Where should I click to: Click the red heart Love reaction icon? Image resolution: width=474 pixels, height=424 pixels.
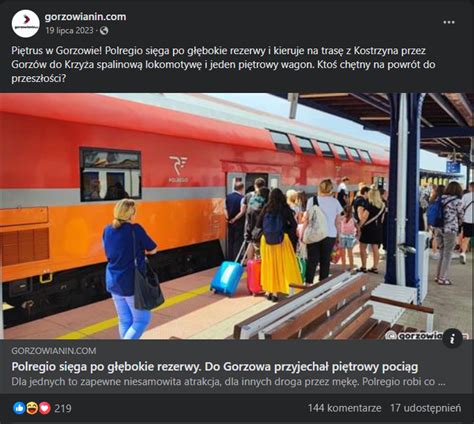(x=45, y=408)
